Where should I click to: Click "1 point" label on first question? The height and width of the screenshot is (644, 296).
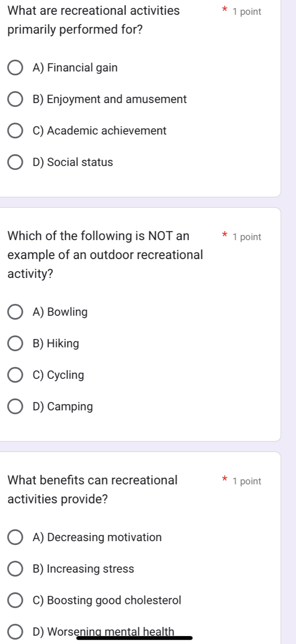tap(247, 12)
